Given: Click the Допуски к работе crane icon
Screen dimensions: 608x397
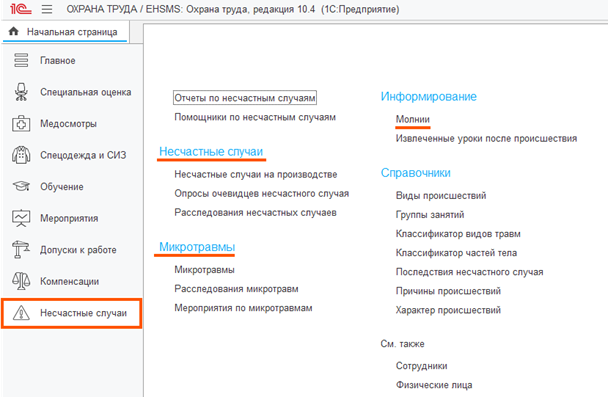Looking at the screenshot, I should click(x=21, y=249).
